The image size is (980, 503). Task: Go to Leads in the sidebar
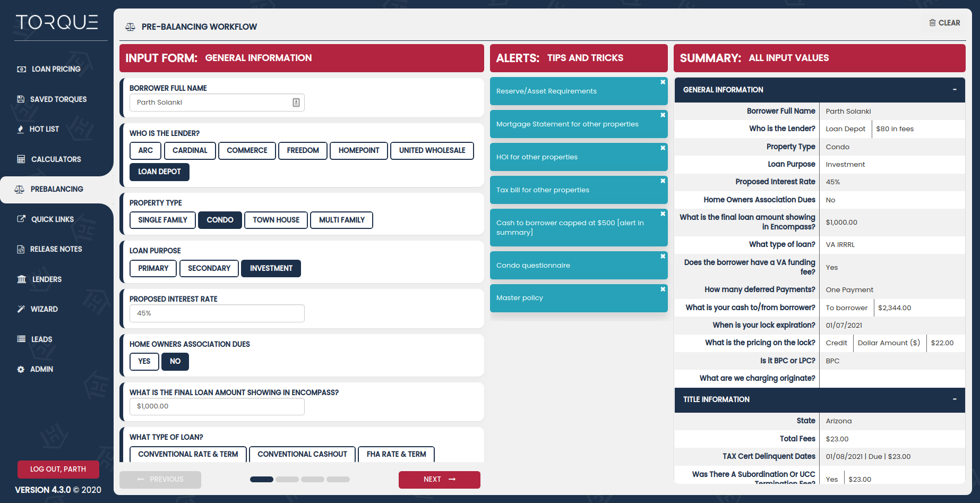[x=41, y=339]
